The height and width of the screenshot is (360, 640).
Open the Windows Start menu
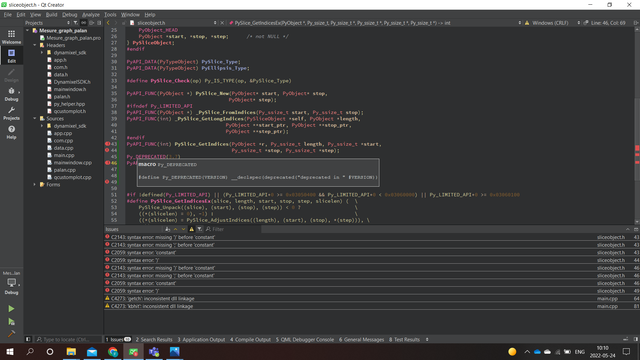[x=10, y=351]
